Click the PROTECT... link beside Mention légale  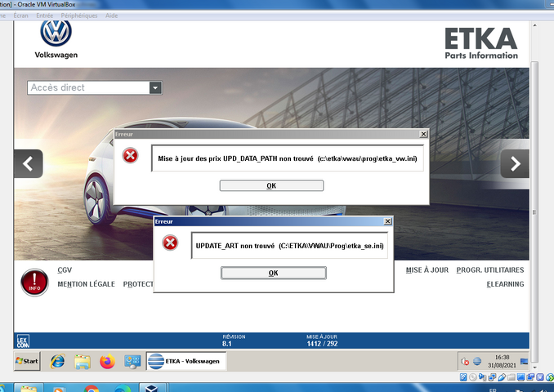tap(138, 284)
